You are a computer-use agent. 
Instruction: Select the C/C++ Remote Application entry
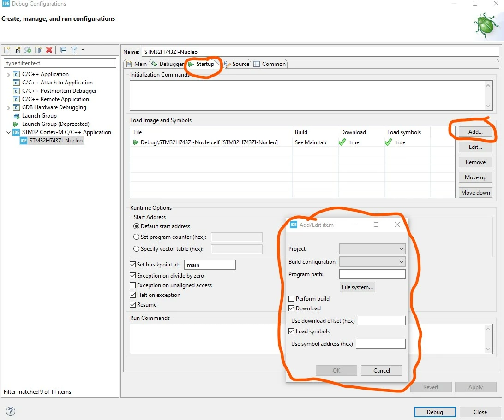coord(55,99)
